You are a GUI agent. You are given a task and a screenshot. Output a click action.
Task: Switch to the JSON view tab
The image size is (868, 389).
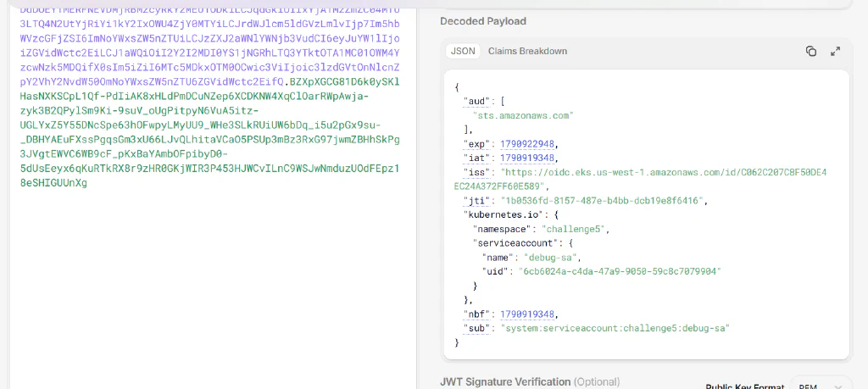[463, 51]
